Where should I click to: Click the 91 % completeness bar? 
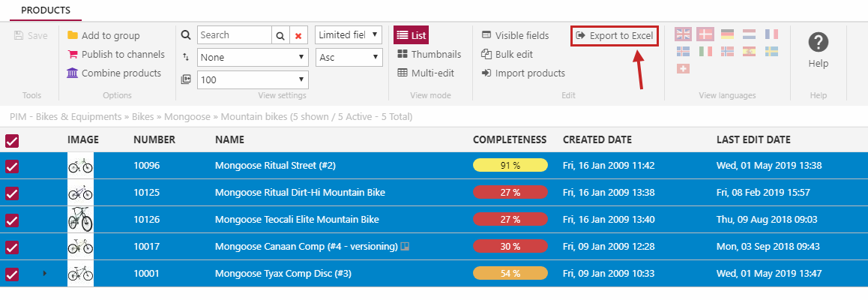[510, 166]
